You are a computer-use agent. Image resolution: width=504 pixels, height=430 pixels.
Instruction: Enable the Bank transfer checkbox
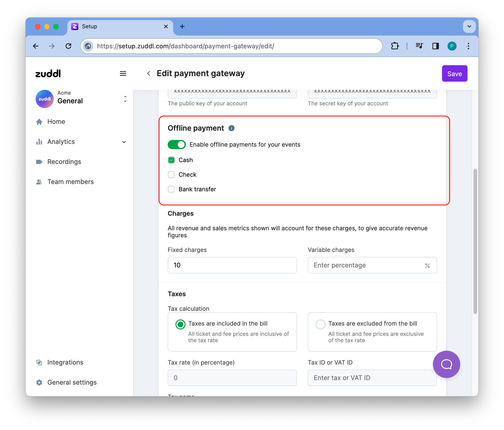tap(171, 189)
